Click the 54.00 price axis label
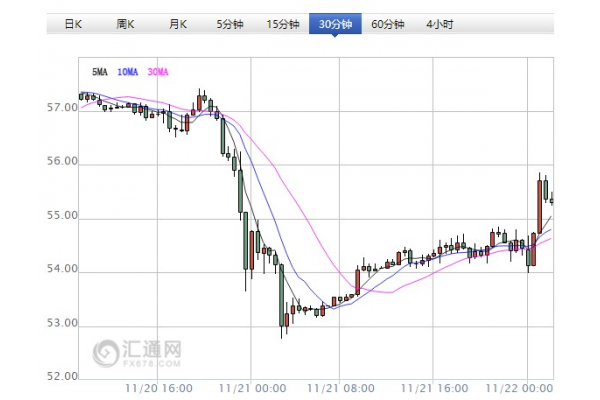This screenshot has width=600, height=400. [62, 269]
